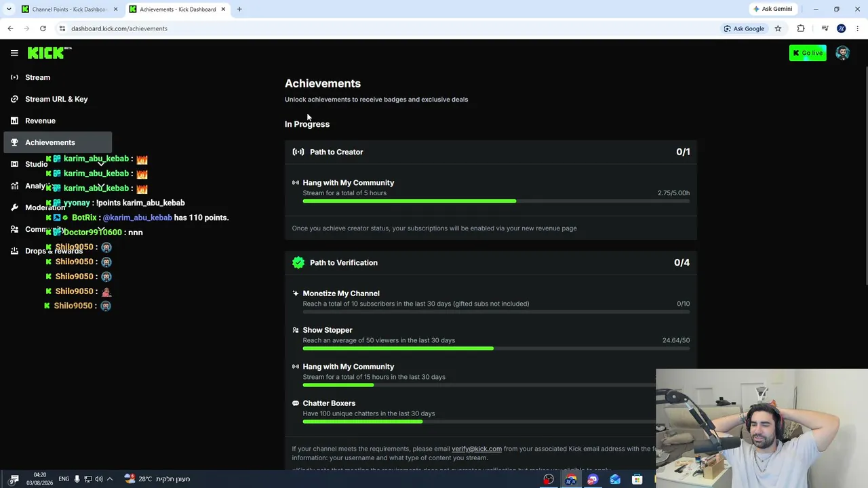The height and width of the screenshot is (488, 868).
Task: Select Achievements in the sidebar
Action: 58,142
